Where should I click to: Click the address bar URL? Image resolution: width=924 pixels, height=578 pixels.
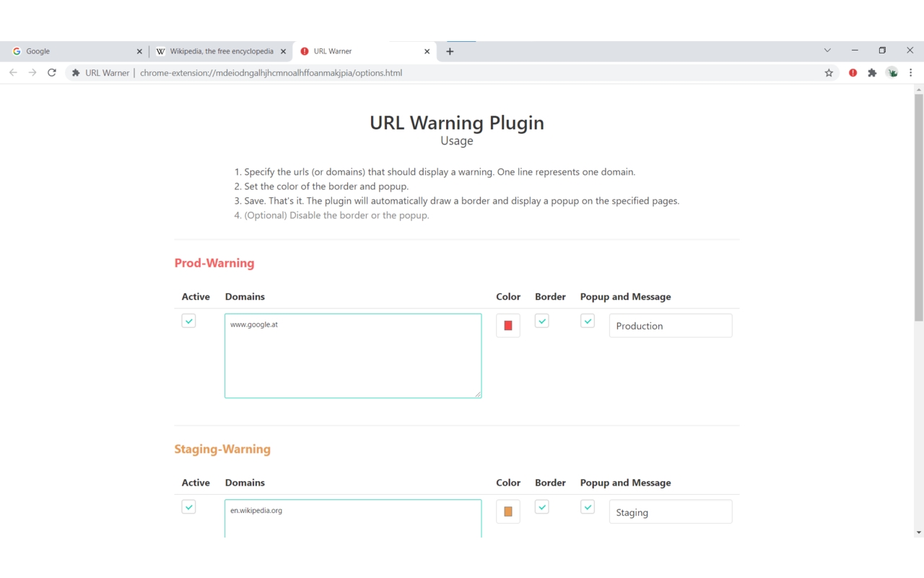pos(271,73)
